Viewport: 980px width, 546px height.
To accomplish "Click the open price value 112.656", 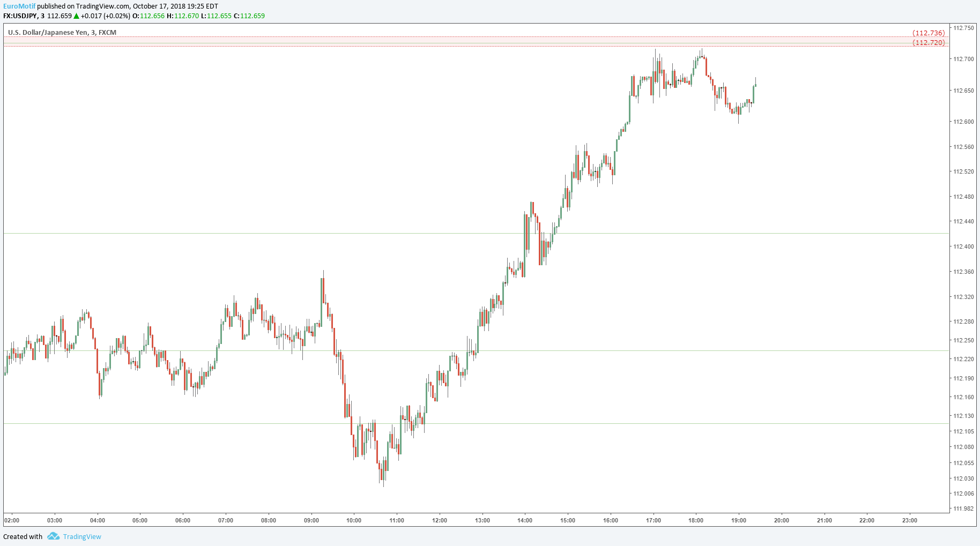I will coord(152,16).
